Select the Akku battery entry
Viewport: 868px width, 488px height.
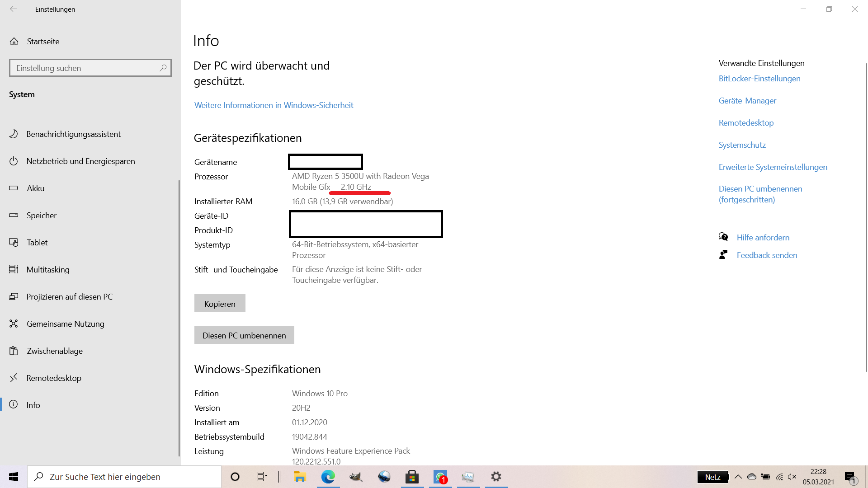35,188
